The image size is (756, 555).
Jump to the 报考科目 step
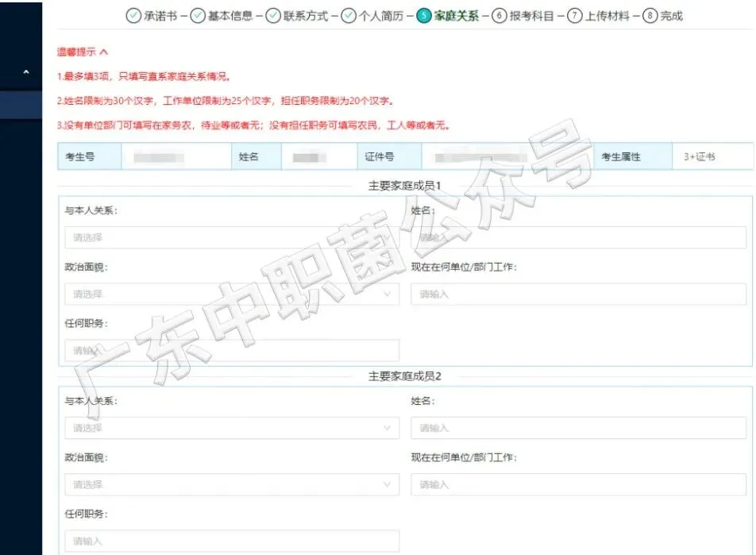tap(532, 16)
